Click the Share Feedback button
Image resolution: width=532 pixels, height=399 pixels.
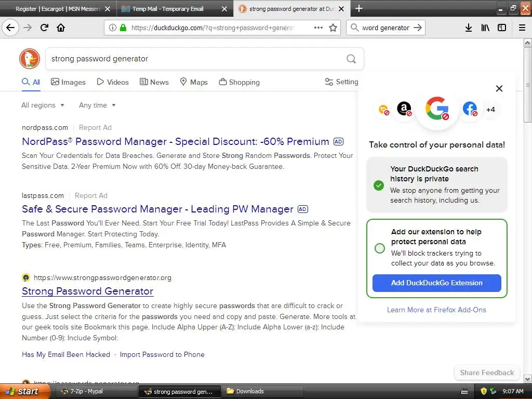coord(487,373)
